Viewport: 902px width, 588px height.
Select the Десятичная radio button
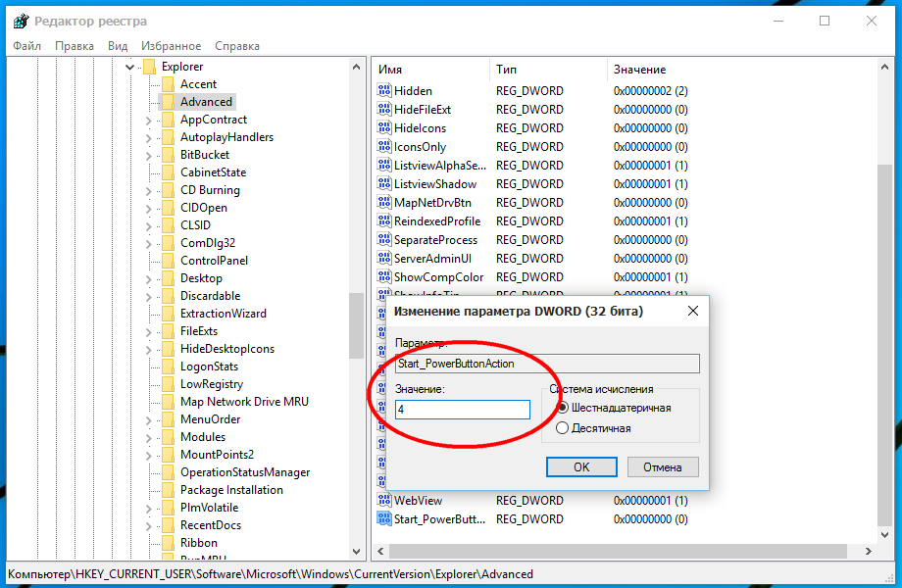562,428
